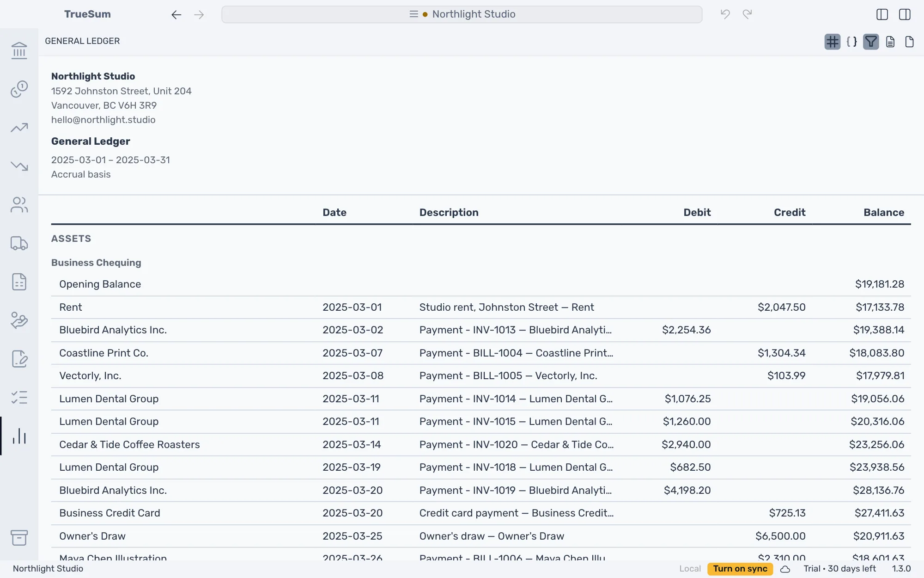Screen dimensions: 924x578
Task: Click the Northlight Studio title bar field
Action: coord(462,14)
